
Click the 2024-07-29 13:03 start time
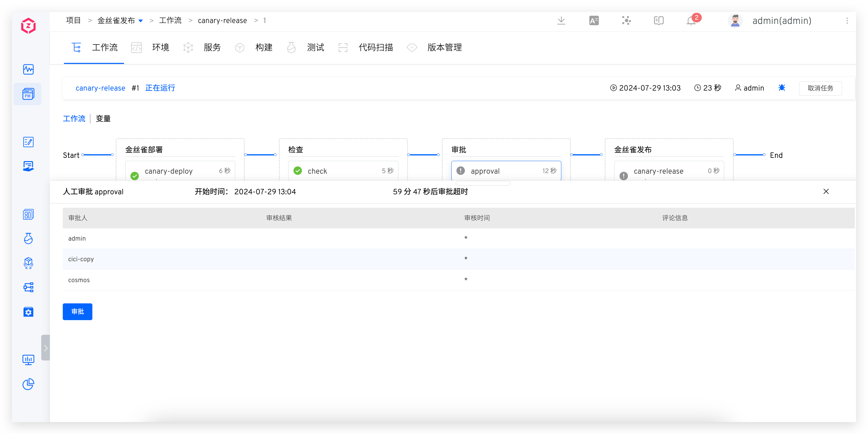[x=650, y=88]
